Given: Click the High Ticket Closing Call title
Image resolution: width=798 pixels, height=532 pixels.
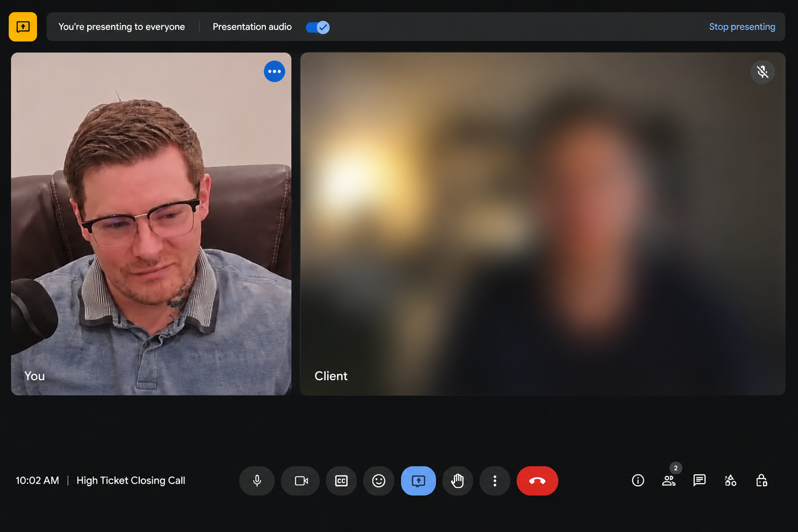Looking at the screenshot, I should (131, 481).
